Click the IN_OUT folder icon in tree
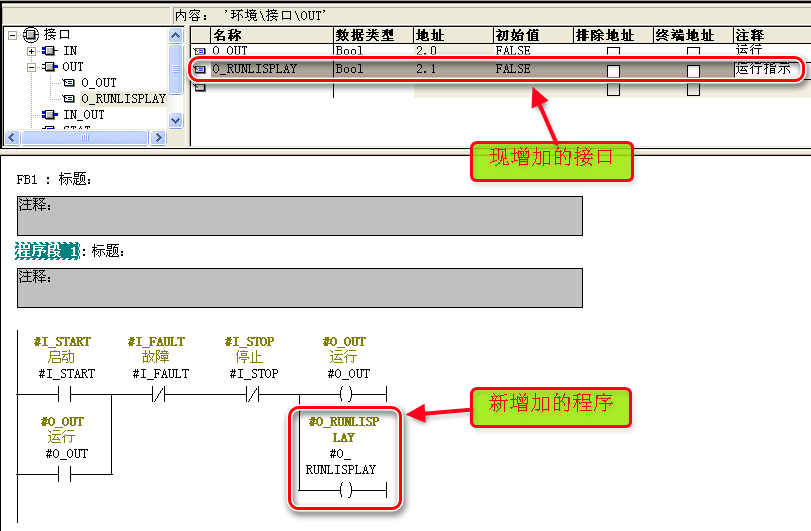 coord(49,115)
